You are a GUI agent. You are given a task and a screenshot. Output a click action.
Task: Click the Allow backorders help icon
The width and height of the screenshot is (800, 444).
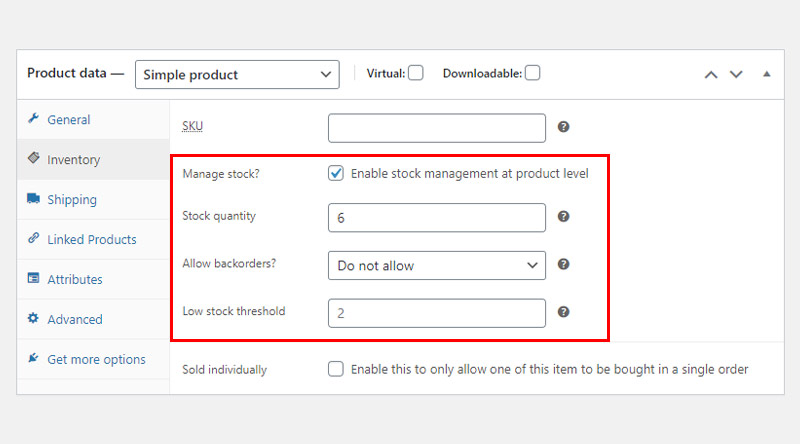[563, 264]
